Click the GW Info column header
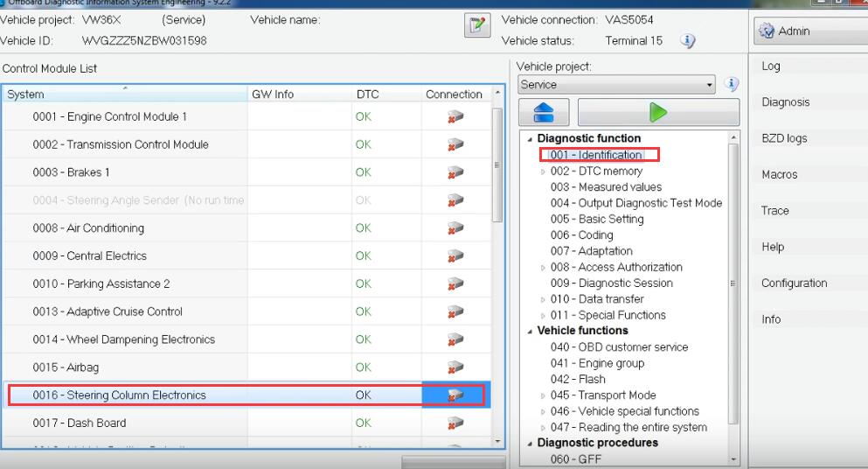Viewport: 868px width, 469px height. [300, 94]
